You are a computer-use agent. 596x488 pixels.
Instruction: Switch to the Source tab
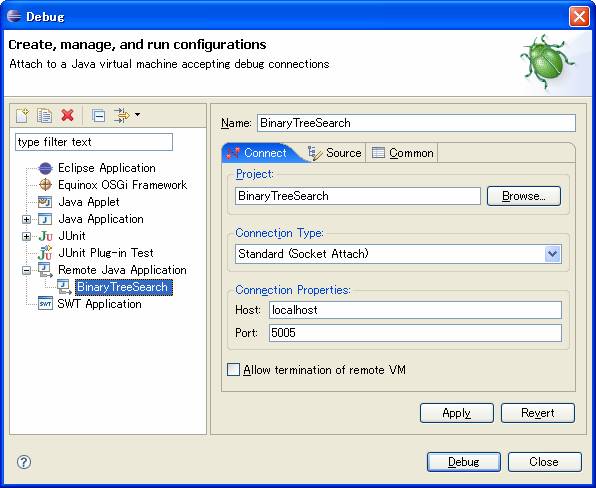coord(334,153)
